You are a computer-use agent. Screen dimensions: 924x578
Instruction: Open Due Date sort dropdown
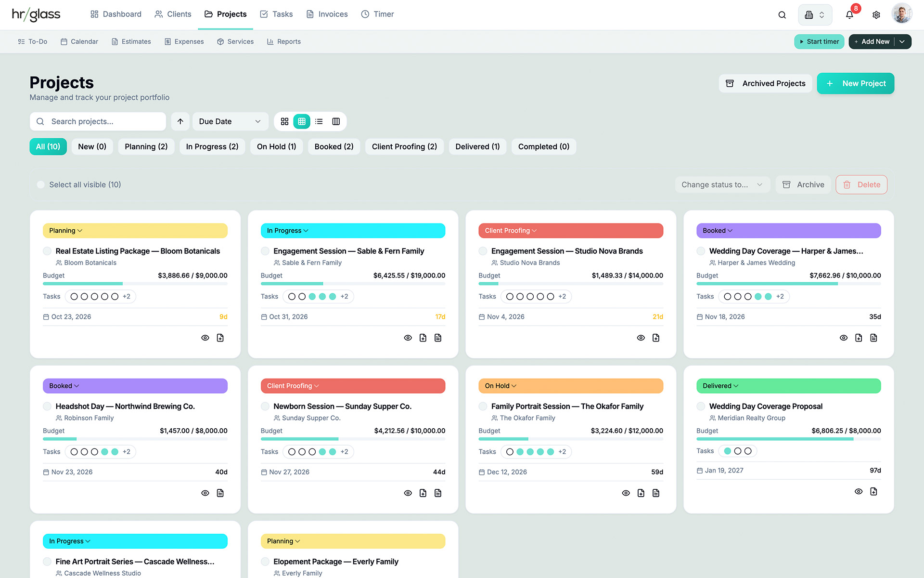231,121
